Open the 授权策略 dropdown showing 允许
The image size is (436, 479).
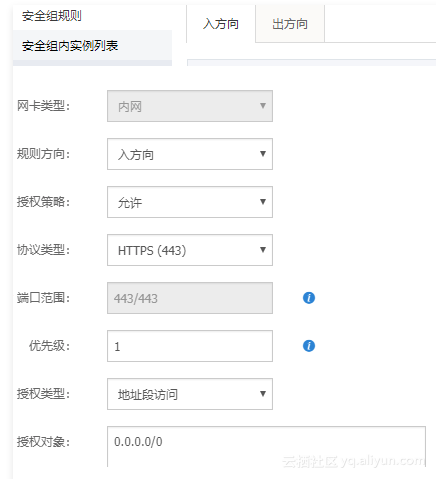190,202
